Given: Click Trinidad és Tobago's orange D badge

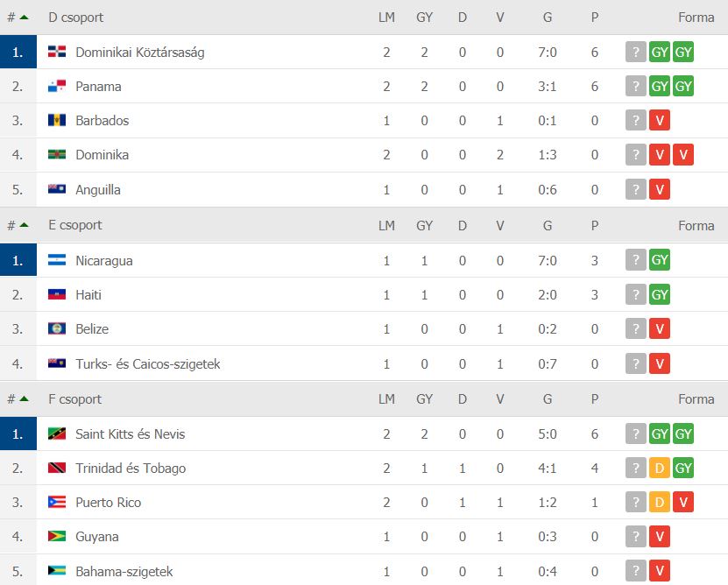Looking at the screenshot, I should (660, 468).
